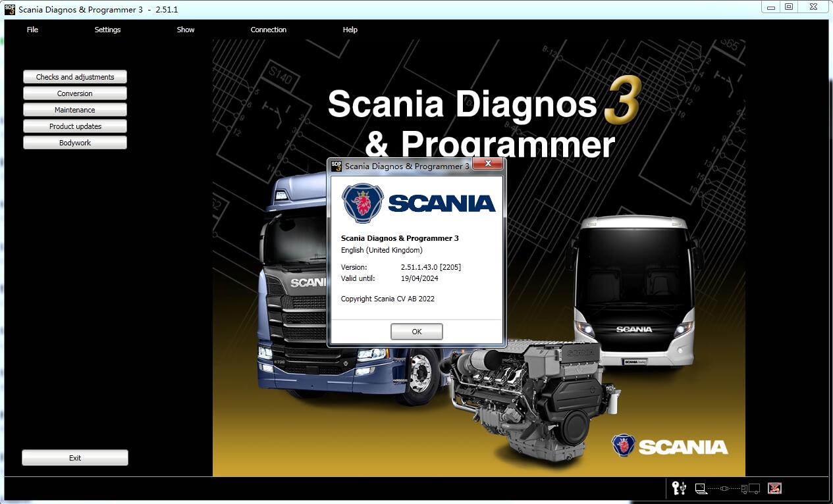This screenshot has height=504, width=833.
Task: Confirm the about dialog with OK
Action: click(x=417, y=332)
